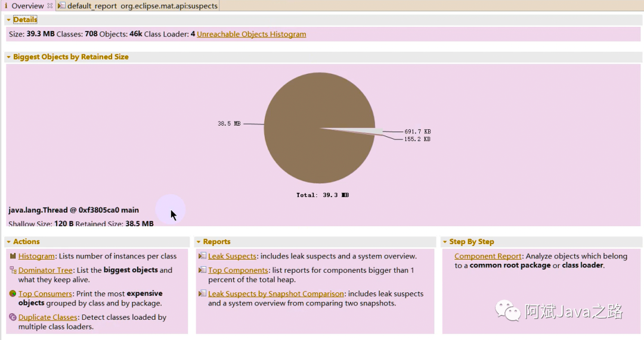Collapse the Step By Step section
644x340 pixels.
[444, 242]
